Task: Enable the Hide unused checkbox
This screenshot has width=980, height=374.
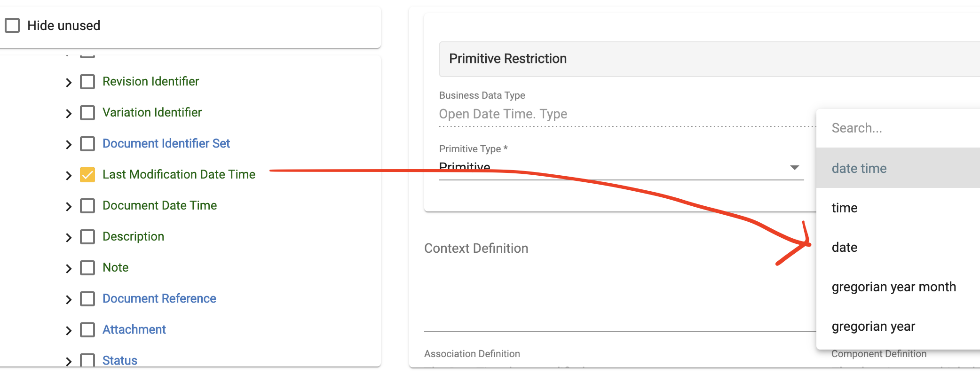Action: tap(13, 25)
